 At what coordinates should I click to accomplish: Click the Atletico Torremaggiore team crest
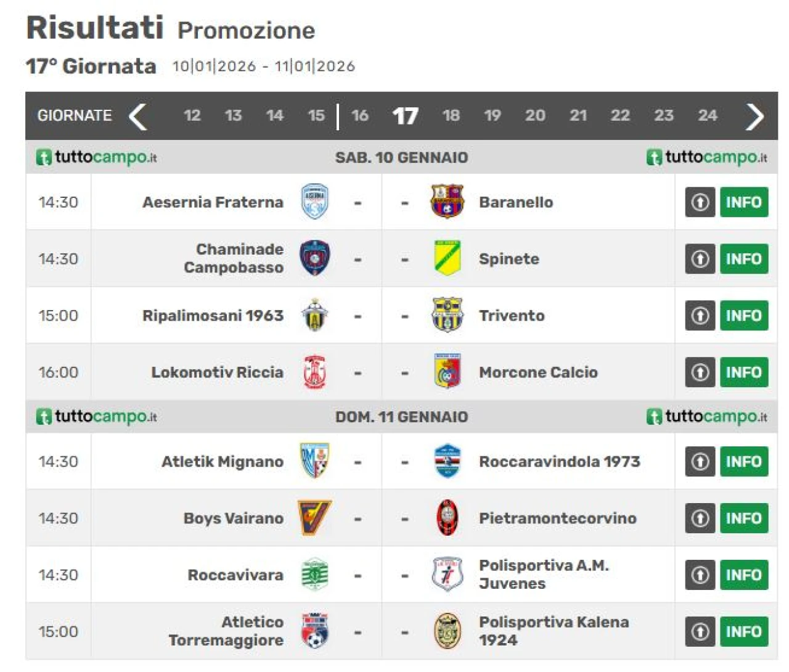315,631
